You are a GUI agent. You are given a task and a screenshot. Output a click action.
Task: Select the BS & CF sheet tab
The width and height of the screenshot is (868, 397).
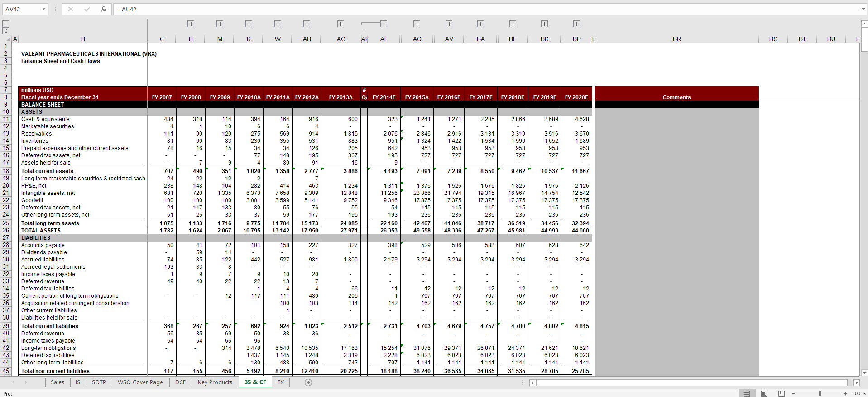click(x=255, y=382)
